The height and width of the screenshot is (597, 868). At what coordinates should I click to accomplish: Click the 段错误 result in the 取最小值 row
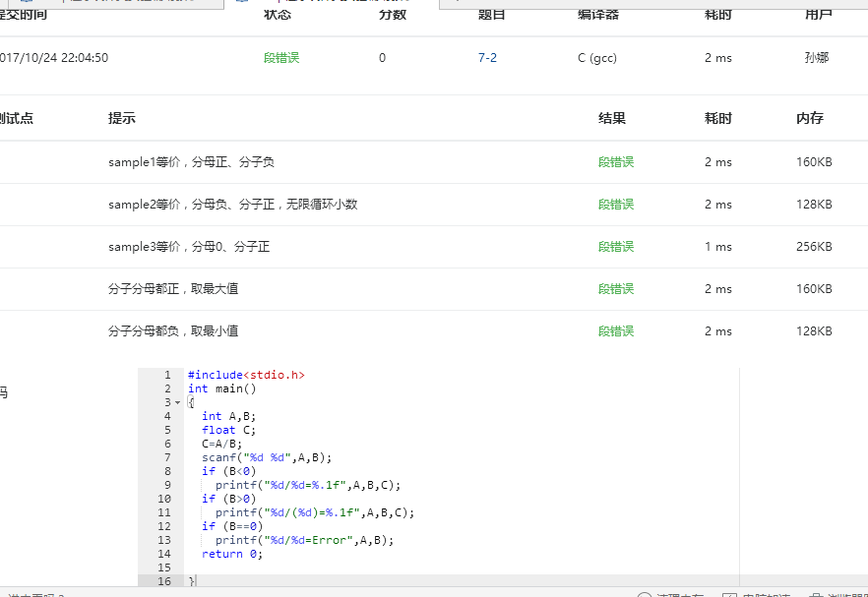coord(616,330)
